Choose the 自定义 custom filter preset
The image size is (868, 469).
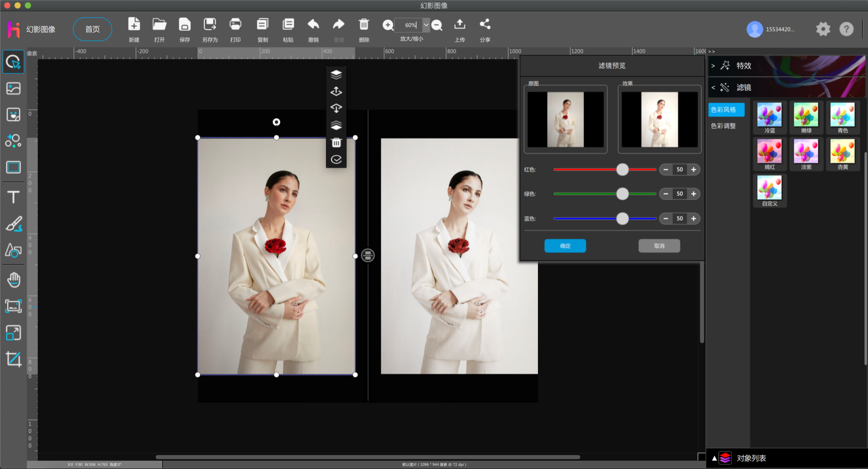pos(769,191)
